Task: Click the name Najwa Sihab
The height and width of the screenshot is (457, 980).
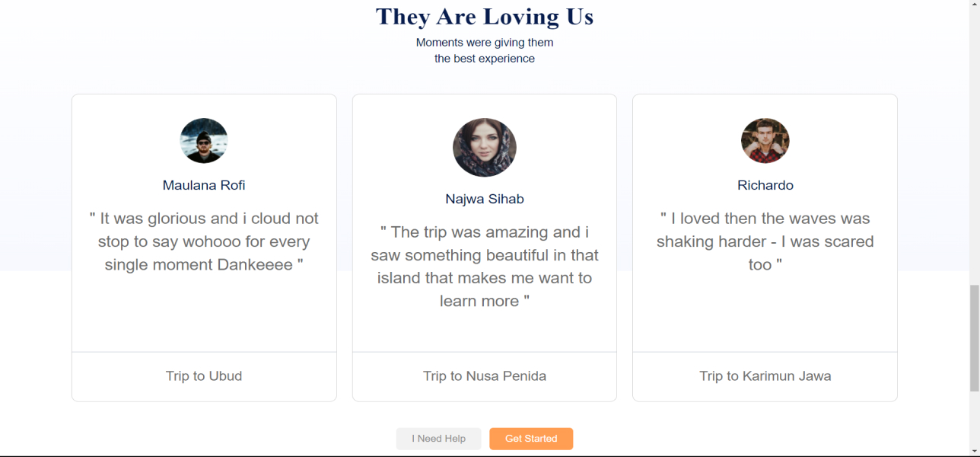Action: pyautogui.click(x=485, y=199)
